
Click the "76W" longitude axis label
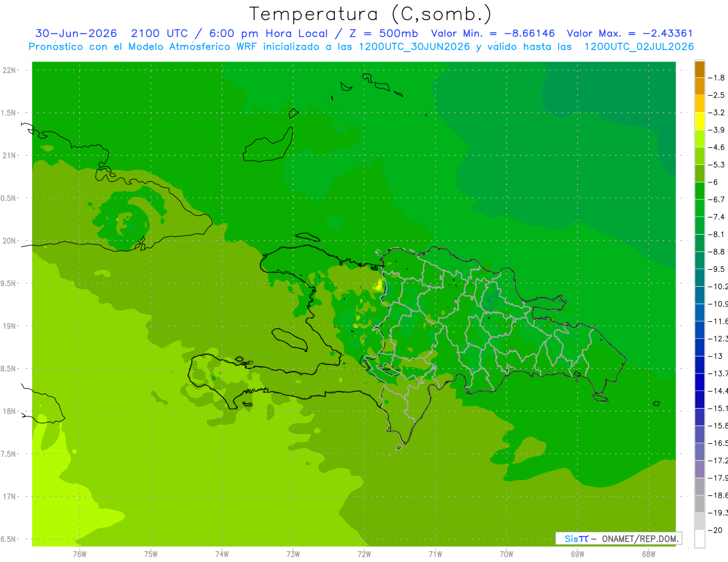click(79, 554)
